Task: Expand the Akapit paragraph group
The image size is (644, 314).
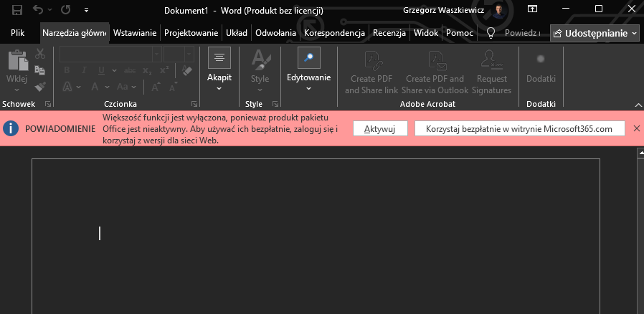Action: coord(219,70)
